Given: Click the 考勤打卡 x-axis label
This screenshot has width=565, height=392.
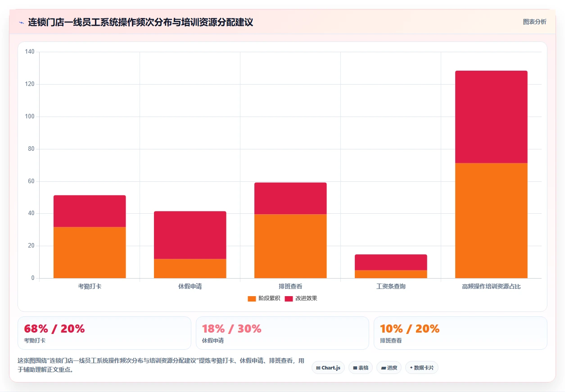Looking at the screenshot, I should click(x=90, y=286).
